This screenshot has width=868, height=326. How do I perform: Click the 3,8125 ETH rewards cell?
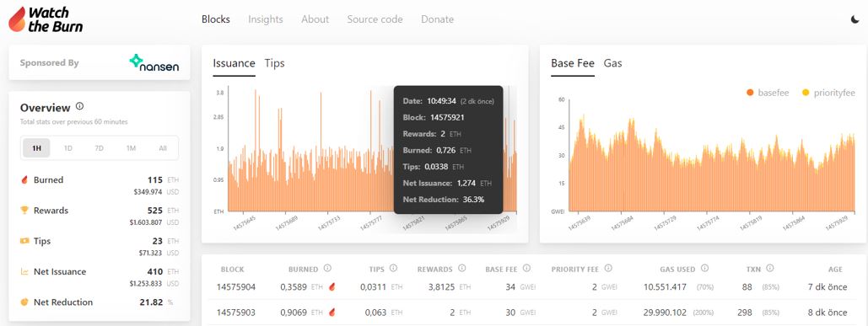point(449,287)
